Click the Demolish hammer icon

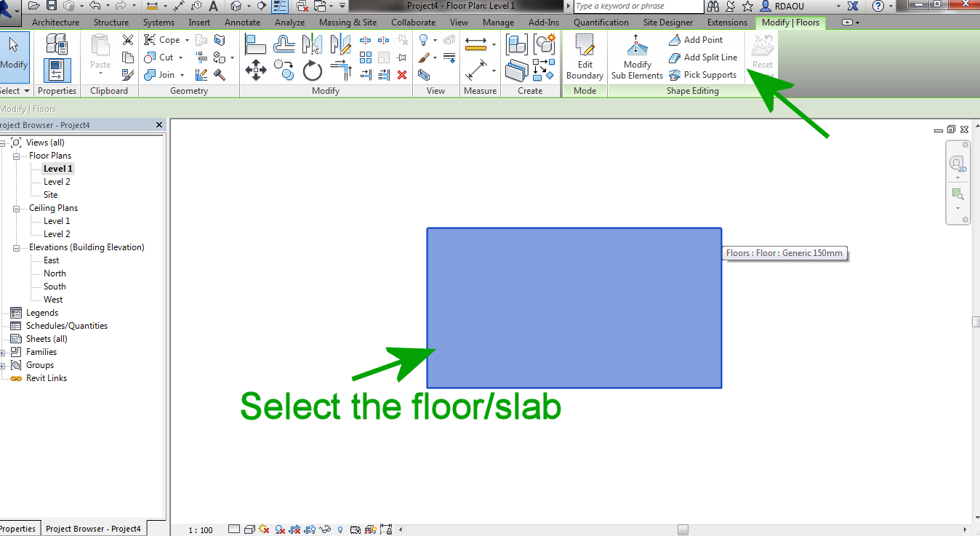pyautogui.click(x=220, y=74)
